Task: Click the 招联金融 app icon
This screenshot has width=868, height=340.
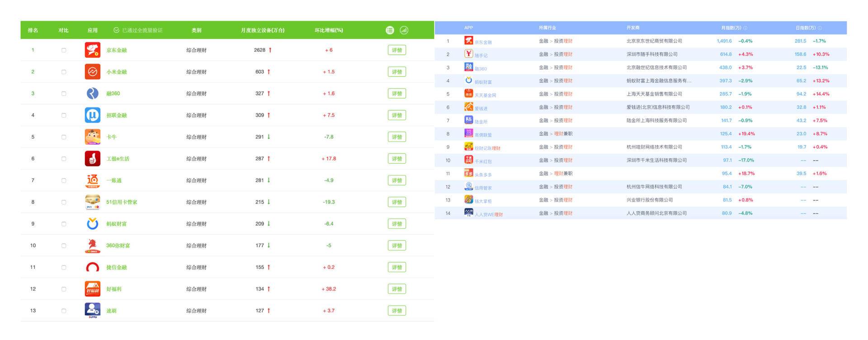Action: point(93,115)
